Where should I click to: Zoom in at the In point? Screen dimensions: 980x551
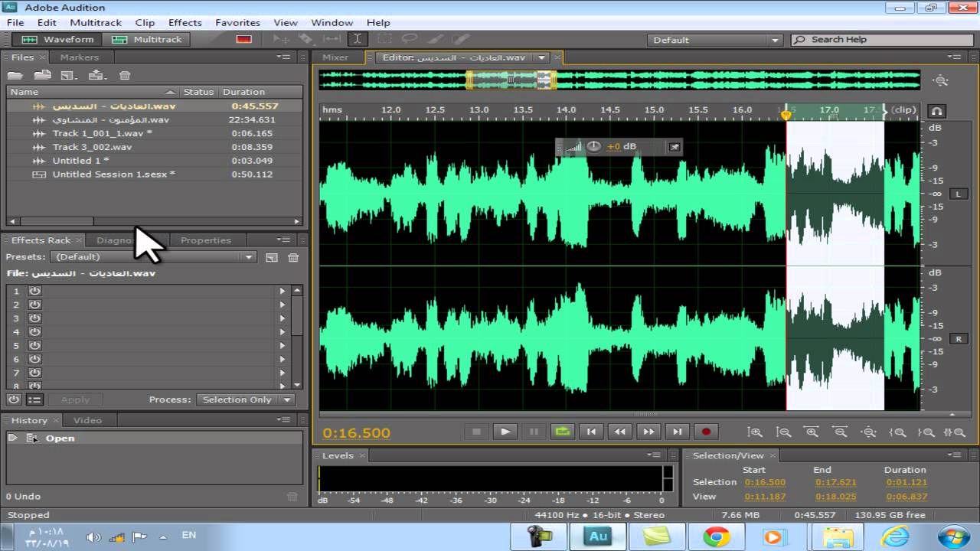897,432
